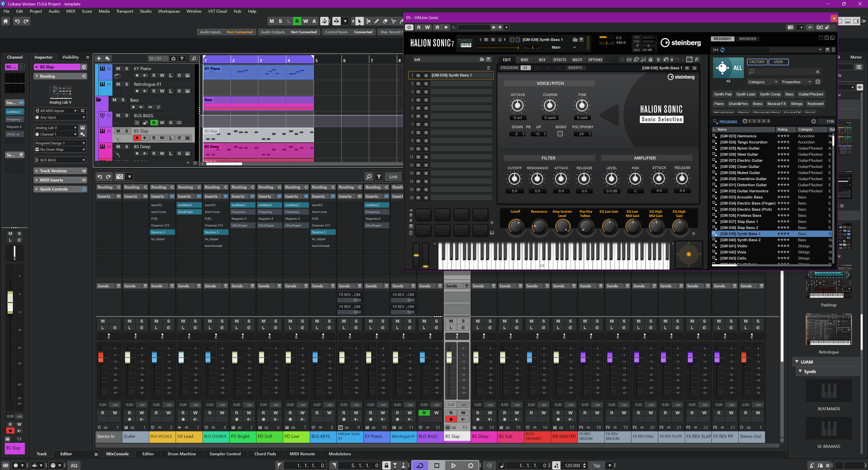868x470 pixels.
Task: Click the FACTORY button in MediaBay
Action: tap(757, 62)
